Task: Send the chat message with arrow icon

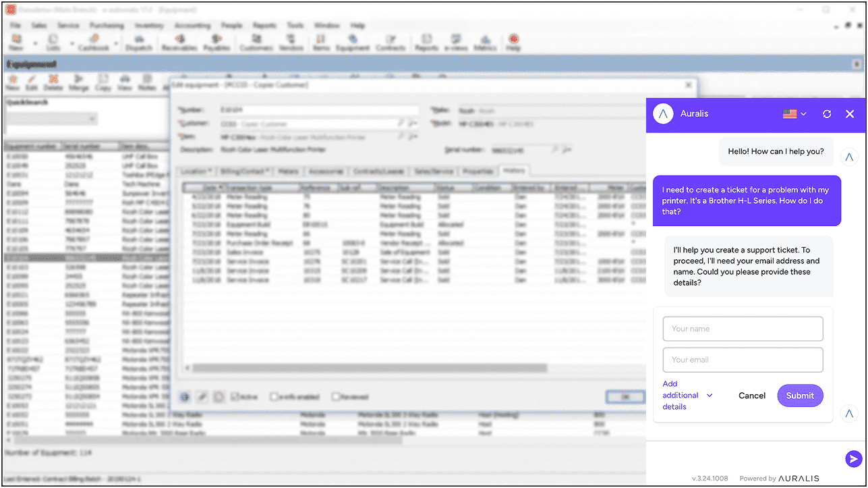Action: pos(853,459)
